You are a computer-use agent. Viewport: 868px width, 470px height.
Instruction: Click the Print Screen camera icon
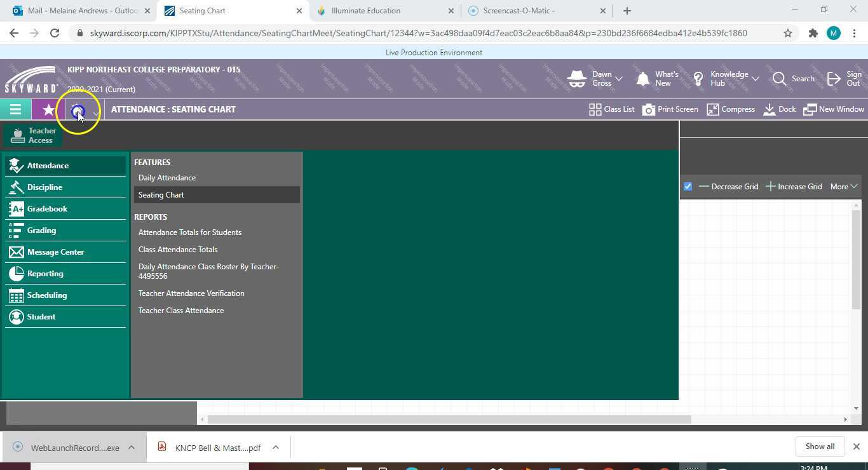649,109
